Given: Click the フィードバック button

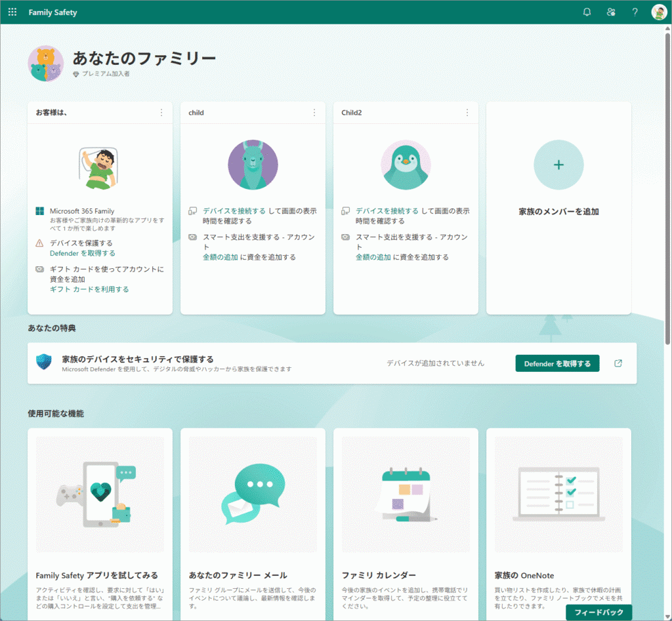Looking at the screenshot, I should tap(598, 612).
